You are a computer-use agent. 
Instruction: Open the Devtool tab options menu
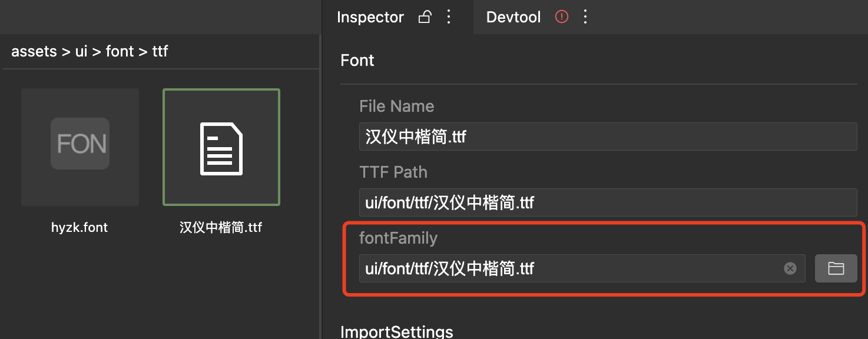coord(585,17)
